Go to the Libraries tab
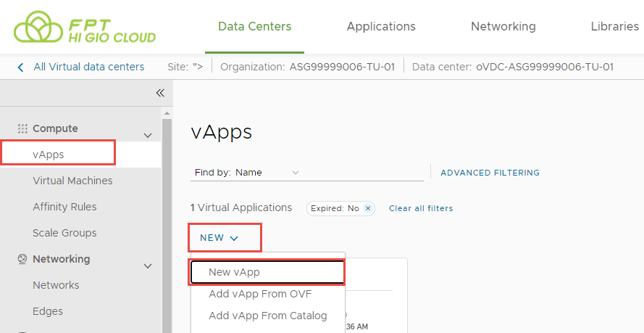The height and width of the screenshot is (333, 644). 614,27
